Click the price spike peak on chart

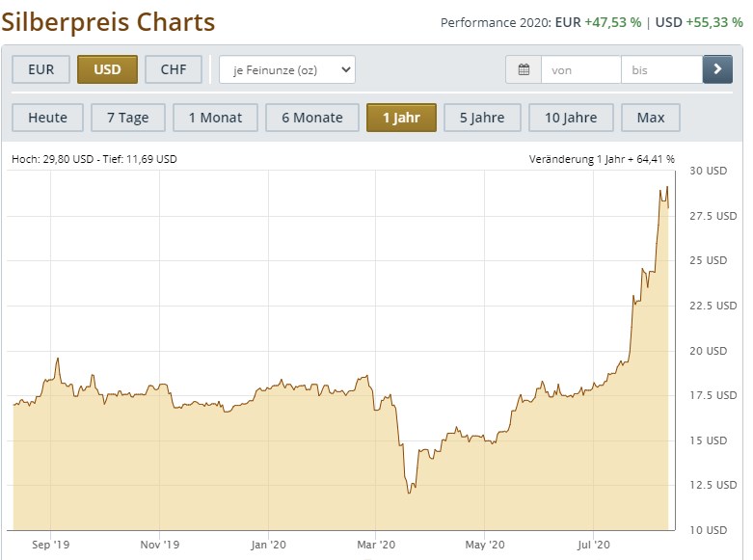click(x=666, y=187)
